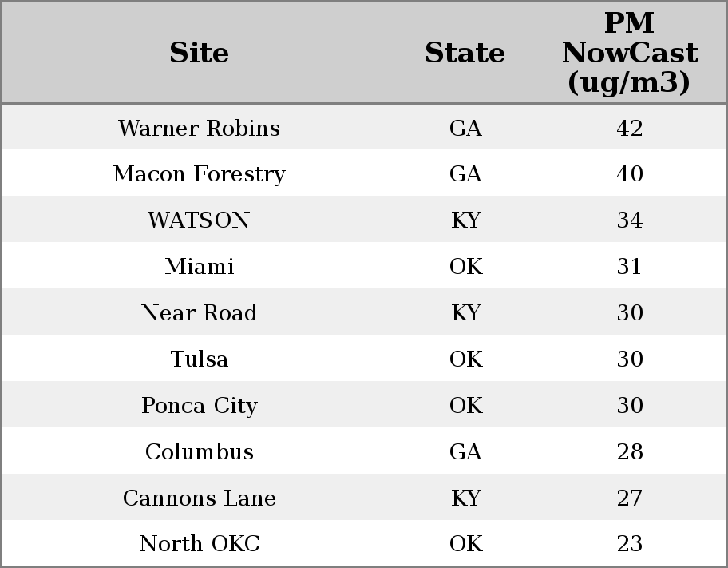Click the Columbus site name
The width and height of the screenshot is (728, 568).
(x=199, y=452)
